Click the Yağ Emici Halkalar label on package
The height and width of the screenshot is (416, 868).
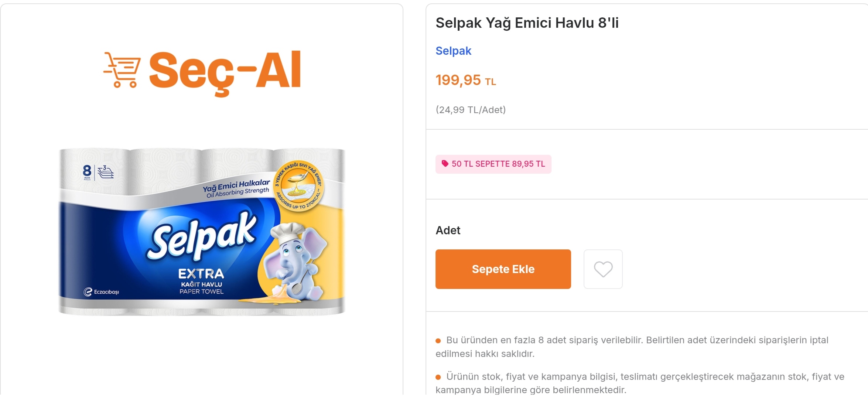tap(237, 188)
